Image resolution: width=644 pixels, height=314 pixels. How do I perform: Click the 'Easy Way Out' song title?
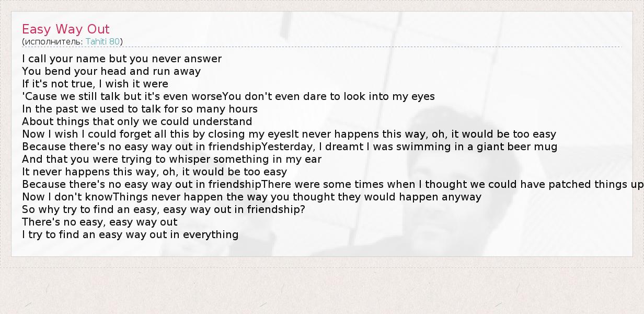tap(66, 29)
